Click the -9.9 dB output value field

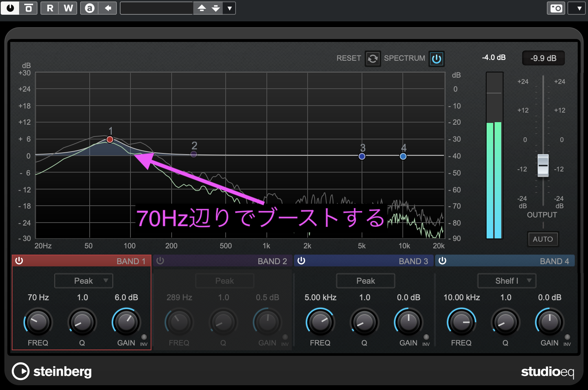(543, 58)
